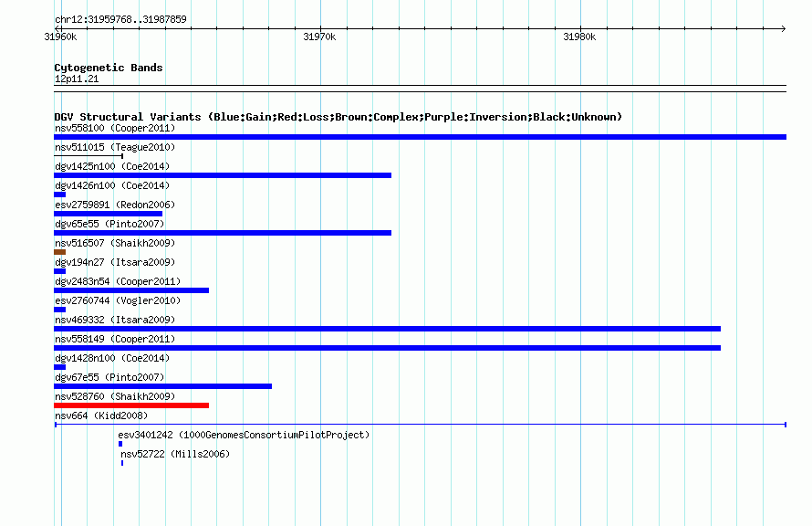Select the esv2759891 (Redon2006) blue bar
Screen dimensions: 812x526
109,214
